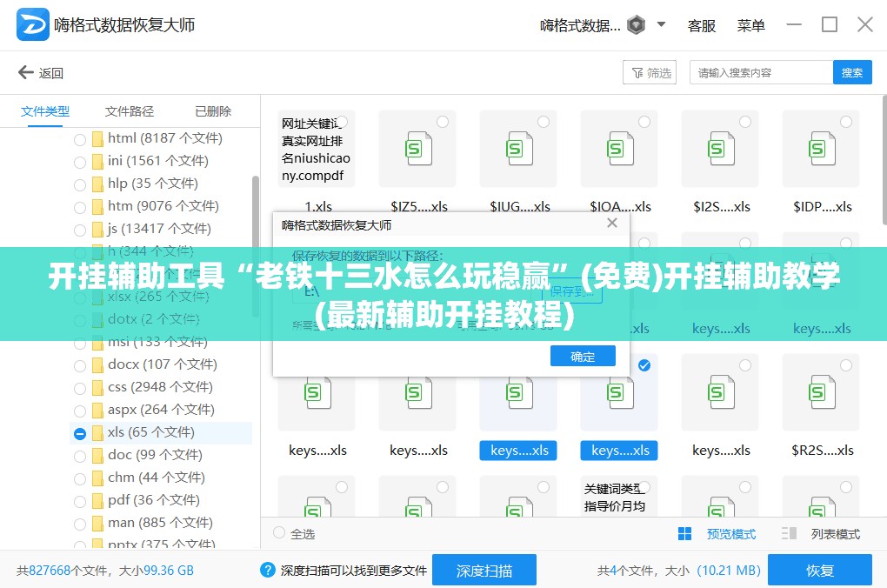This screenshot has width=887, height=588.
Task: Open 客服 customer service
Action: tap(702, 25)
